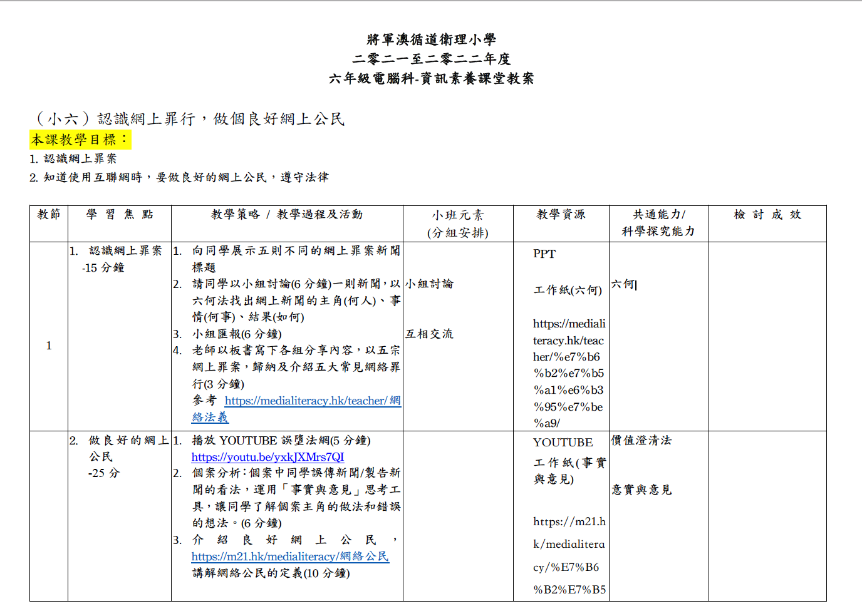Click the 互相交流 cell text

click(x=429, y=334)
